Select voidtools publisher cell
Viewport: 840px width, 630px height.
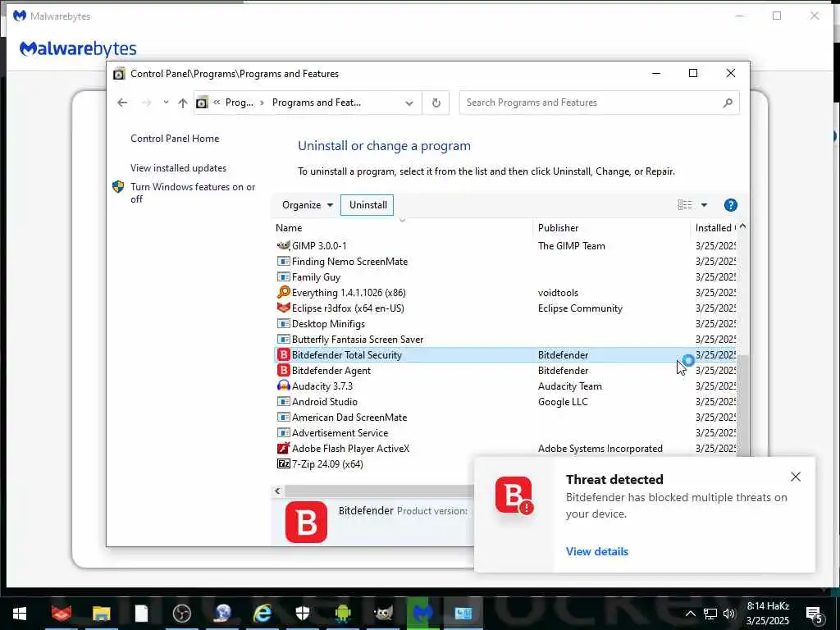click(558, 293)
